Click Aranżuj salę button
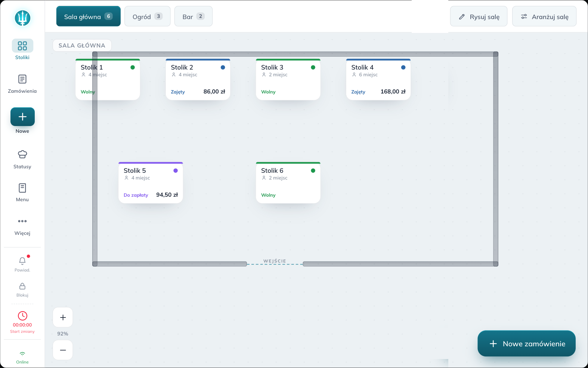The image size is (588, 368). (x=544, y=16)
